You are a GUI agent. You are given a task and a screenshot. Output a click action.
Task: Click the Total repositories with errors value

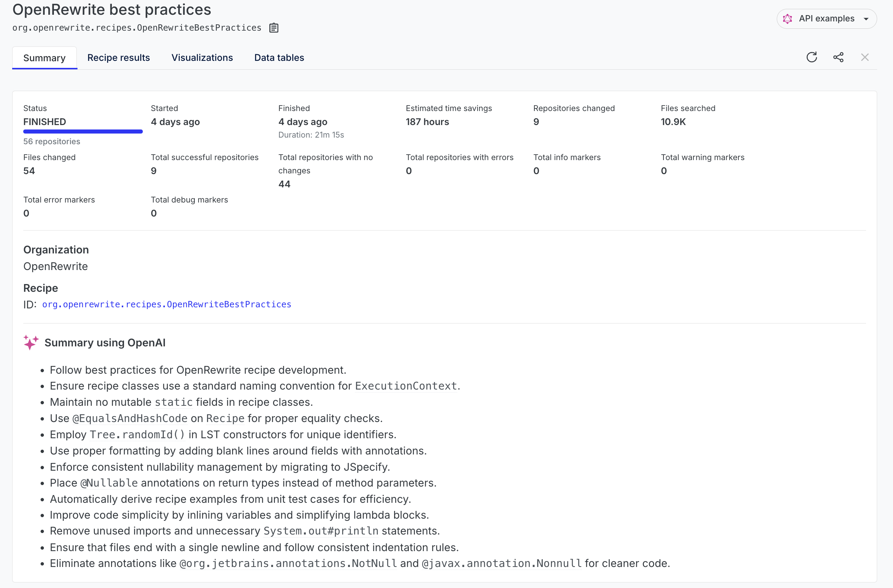(x=408, y=171)
